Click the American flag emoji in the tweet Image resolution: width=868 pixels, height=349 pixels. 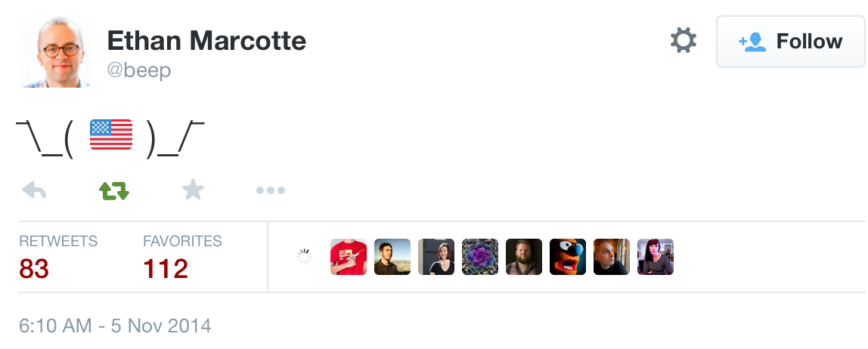[x=111, y=134]
